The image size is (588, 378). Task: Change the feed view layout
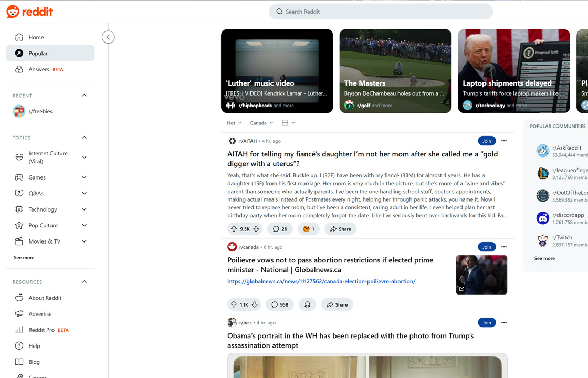point(288,123)
